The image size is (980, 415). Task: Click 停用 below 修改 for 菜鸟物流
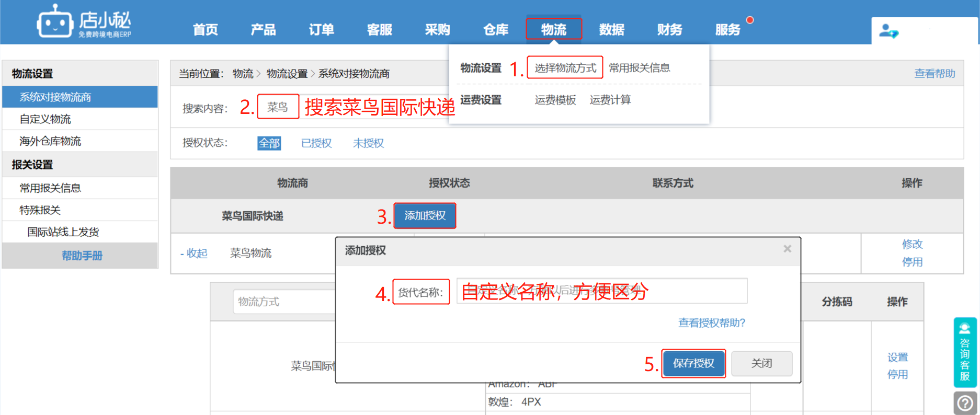pyautogui.click(x=912, y=262)
